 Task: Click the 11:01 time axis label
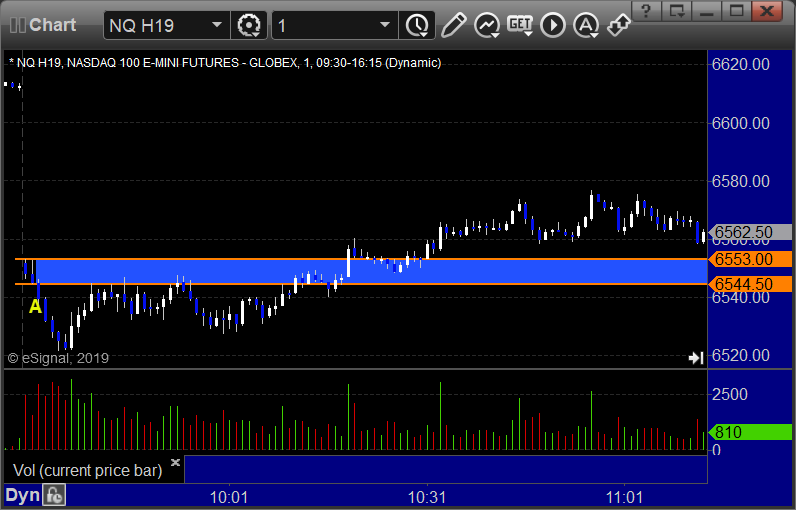(x=624, y=497)
